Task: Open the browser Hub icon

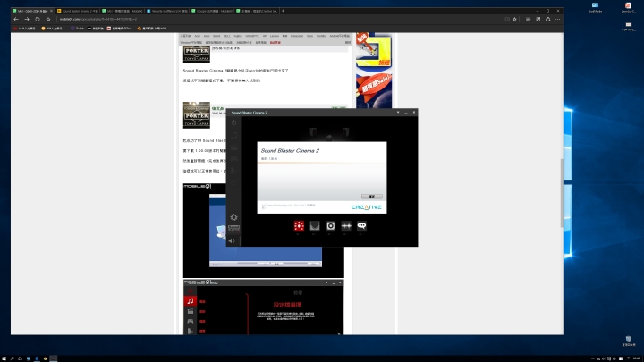Action: click(529, 20)
